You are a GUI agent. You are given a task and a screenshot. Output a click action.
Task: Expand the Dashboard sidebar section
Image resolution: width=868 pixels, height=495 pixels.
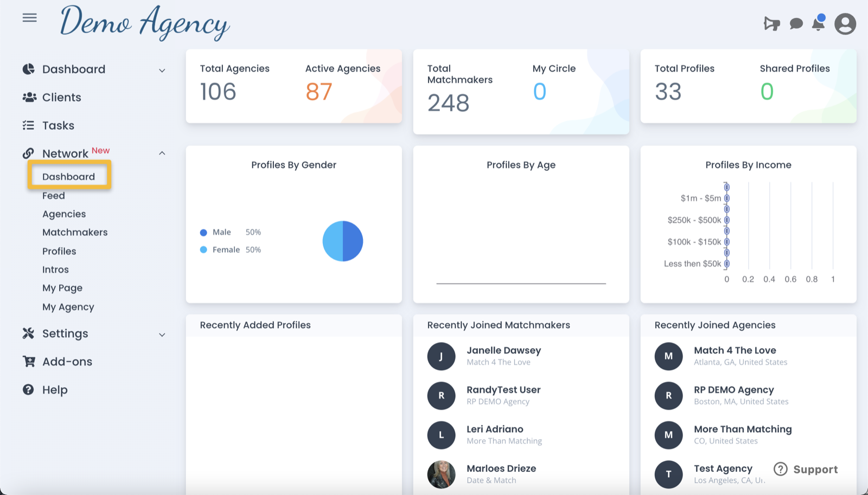(162, 69)
